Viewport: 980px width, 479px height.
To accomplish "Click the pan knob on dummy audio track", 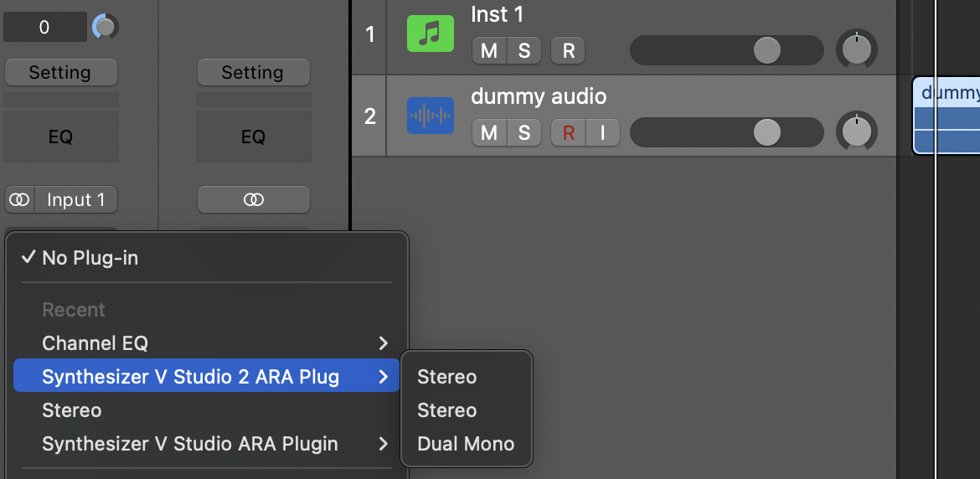I will pyautogui.click(x=856, y=131).
